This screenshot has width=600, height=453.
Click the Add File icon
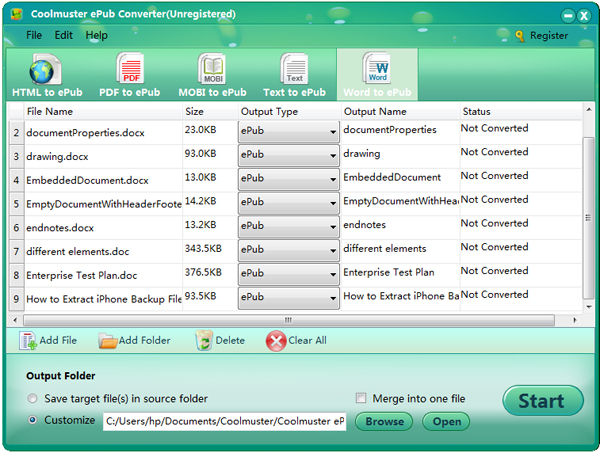(28, 341)
